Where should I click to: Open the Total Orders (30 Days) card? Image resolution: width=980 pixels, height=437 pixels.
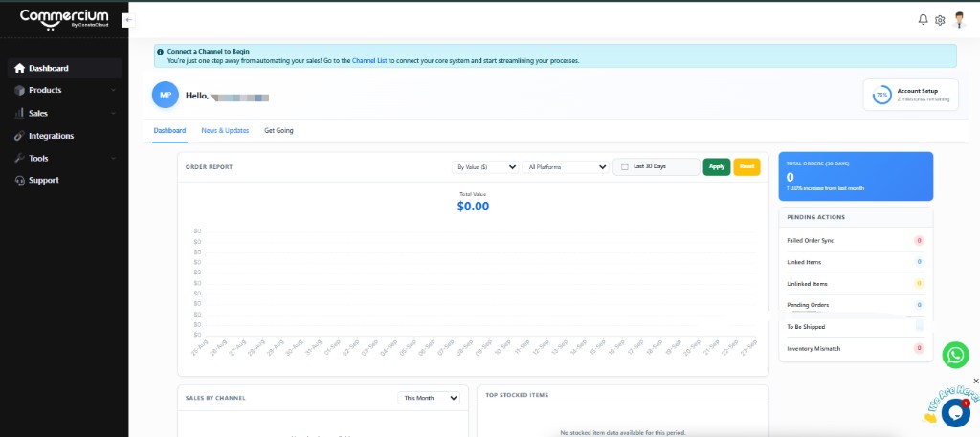[x=856, y=176]
